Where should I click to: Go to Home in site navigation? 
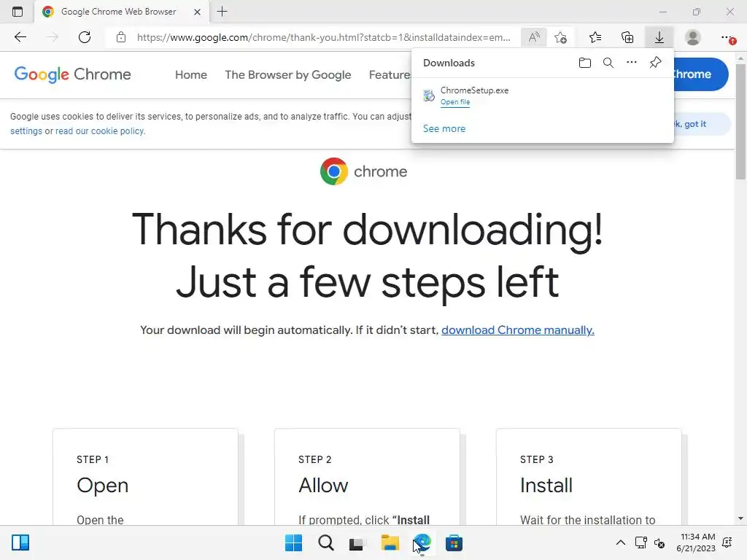(191, 75)
